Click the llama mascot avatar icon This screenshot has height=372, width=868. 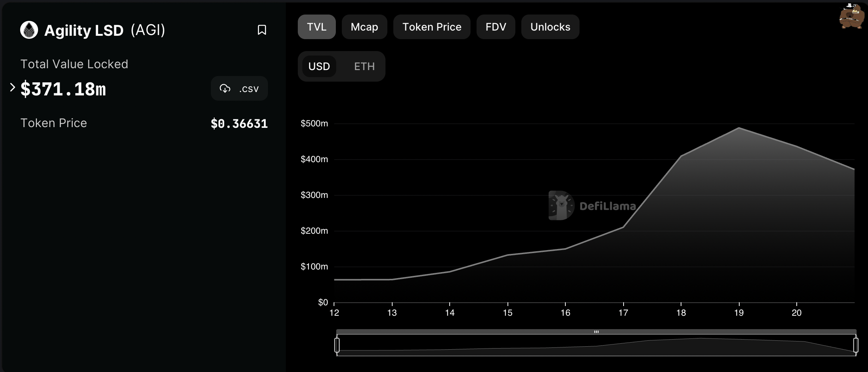click(852, 16)
